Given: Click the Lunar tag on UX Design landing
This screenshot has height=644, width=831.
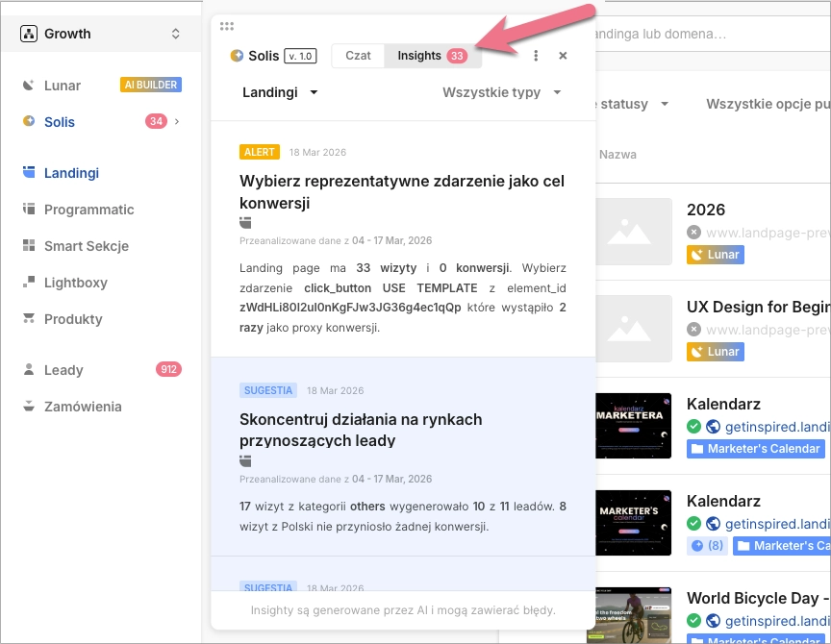Looking at the screenshot, I should coord(716,352).
